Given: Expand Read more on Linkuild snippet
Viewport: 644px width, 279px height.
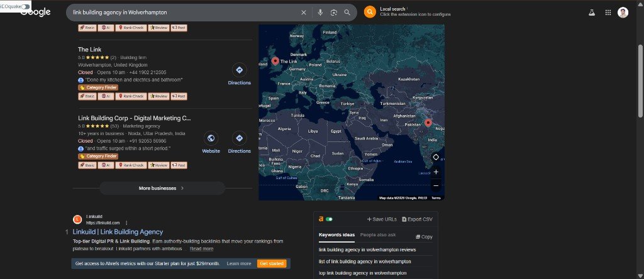Looking at the screenshot, I should pyautogui.click(x=201, y=249).
